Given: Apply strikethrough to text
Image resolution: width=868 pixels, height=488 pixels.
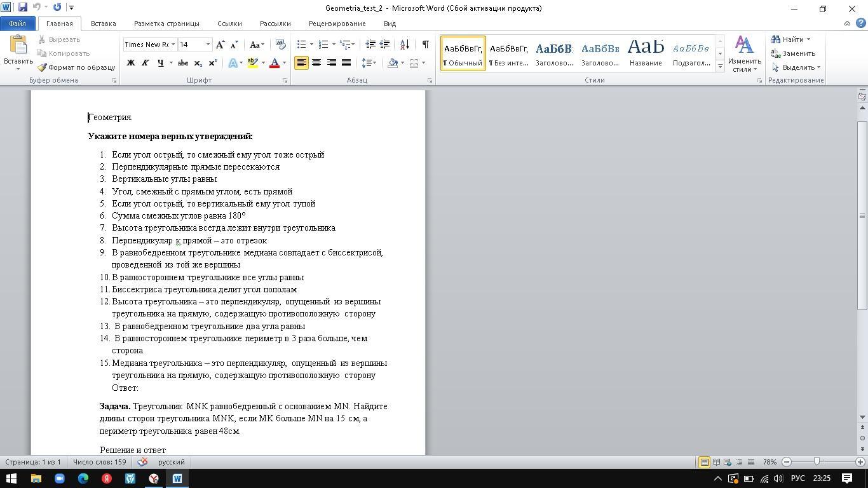Looking at the screenshot, I should tap(183, 63).
